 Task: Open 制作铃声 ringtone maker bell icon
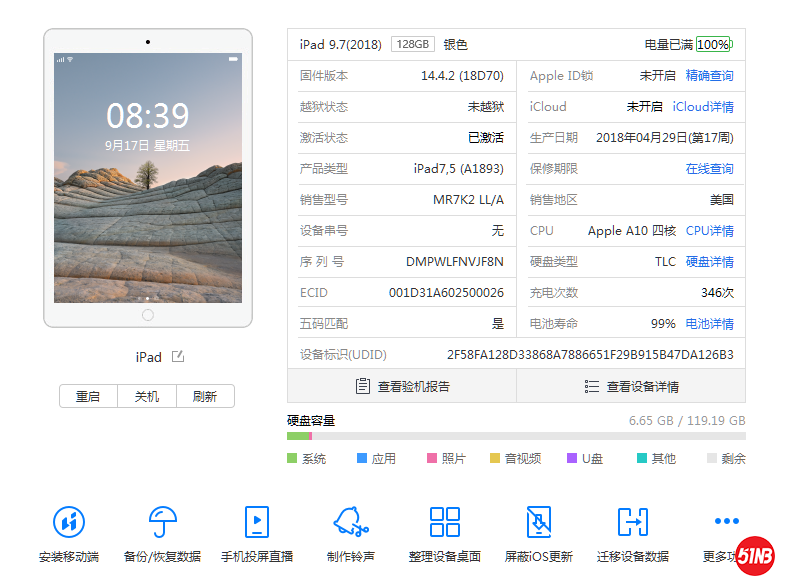(351, 522)
